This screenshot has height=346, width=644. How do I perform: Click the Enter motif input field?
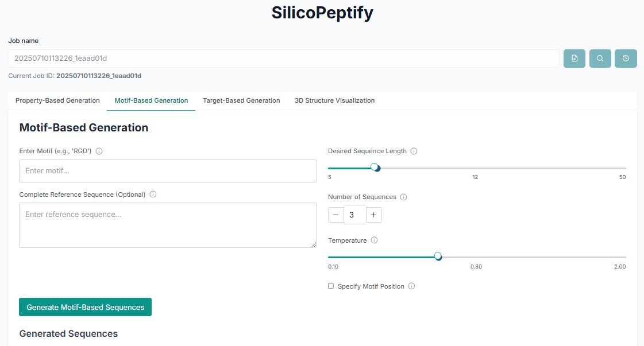coord(168,171)
